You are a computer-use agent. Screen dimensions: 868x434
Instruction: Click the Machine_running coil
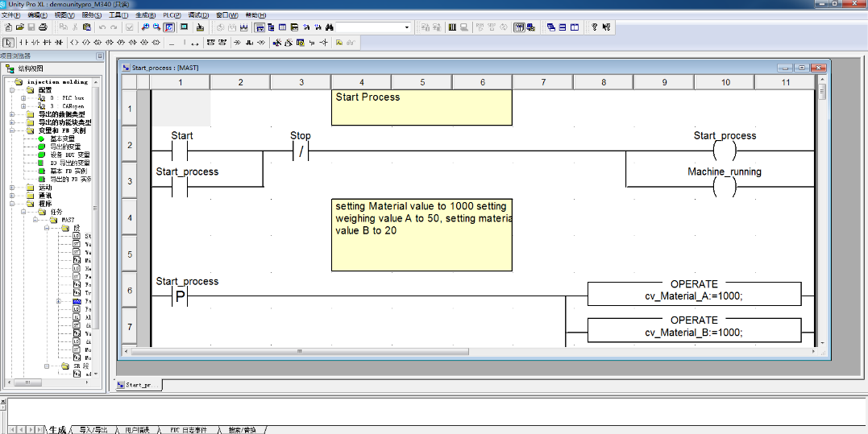coord(724,187)
